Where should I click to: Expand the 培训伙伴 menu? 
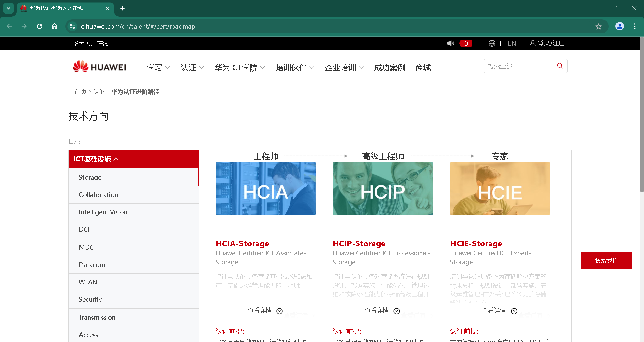pos(295,68)
